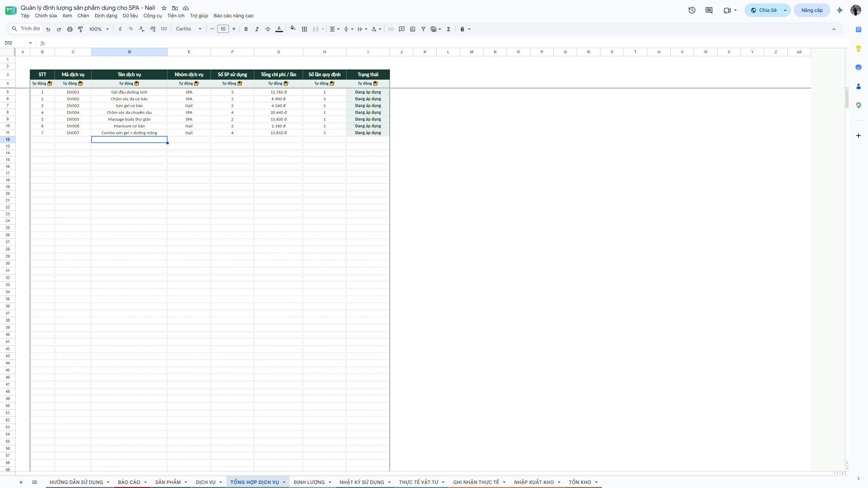Viewport: 868px width, 488px height.
Task: Click the redo icon in toolbar
Action: point(59,29)
